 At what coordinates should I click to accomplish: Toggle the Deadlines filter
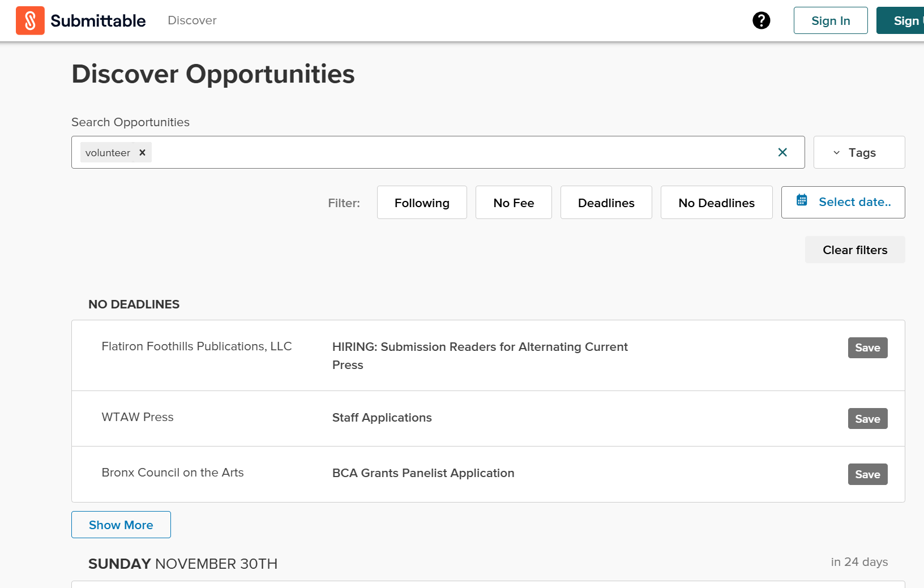click(x=606, y=203)
